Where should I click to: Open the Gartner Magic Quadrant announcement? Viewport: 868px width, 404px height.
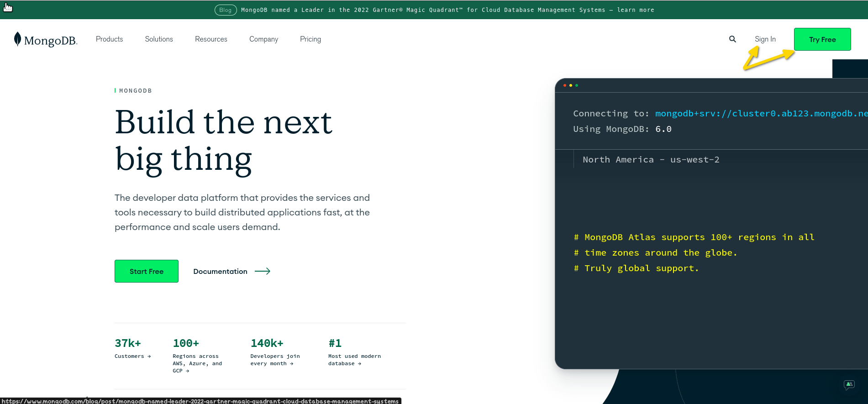click(447, 10)
